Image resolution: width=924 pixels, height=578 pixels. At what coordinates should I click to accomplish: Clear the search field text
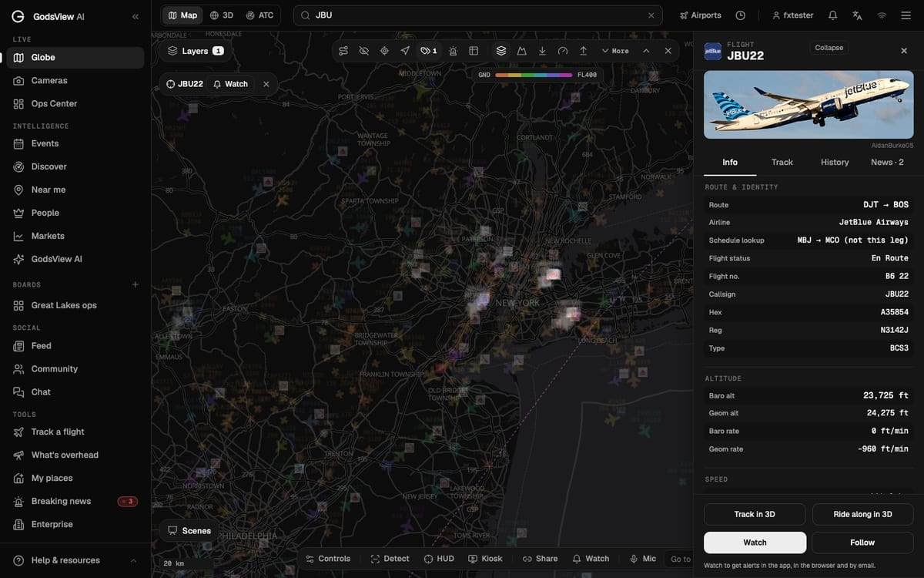(651, 15)
